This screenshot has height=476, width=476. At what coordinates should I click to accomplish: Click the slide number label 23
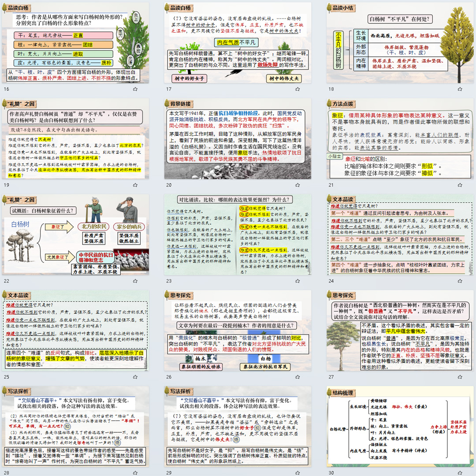tap(169, 281)
